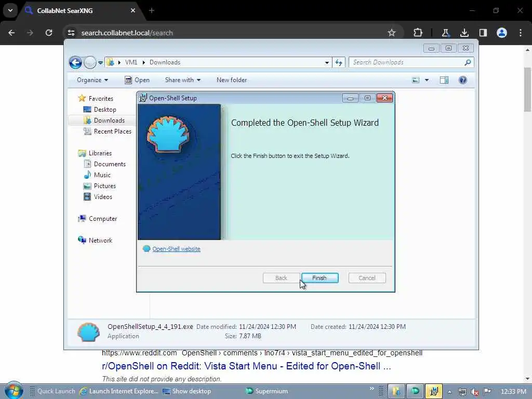This screenshot has width=532, height=399.
Task: Click the Windows Start orb
Action: (14, 391)
